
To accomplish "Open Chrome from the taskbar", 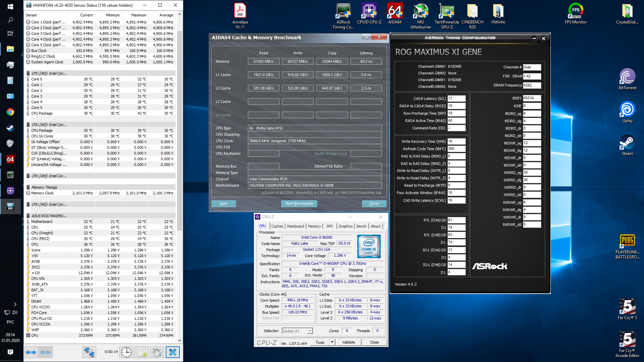I will tap(10, 112).
